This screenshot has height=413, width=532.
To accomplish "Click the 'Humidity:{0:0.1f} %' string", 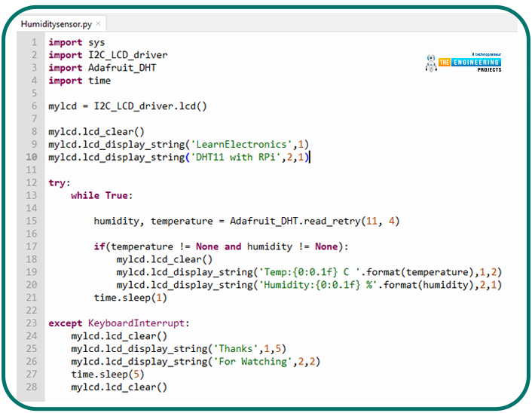I will [318, 285].
